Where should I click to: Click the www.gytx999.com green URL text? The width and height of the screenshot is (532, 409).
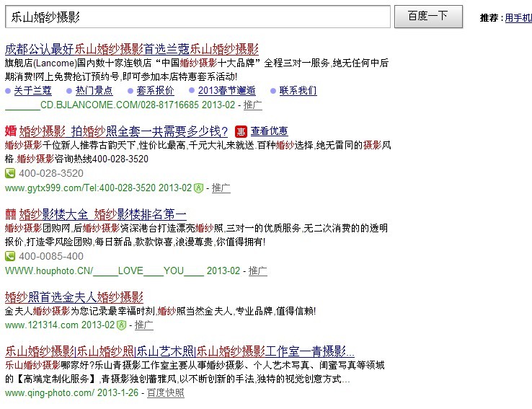[x=98, y=188]
